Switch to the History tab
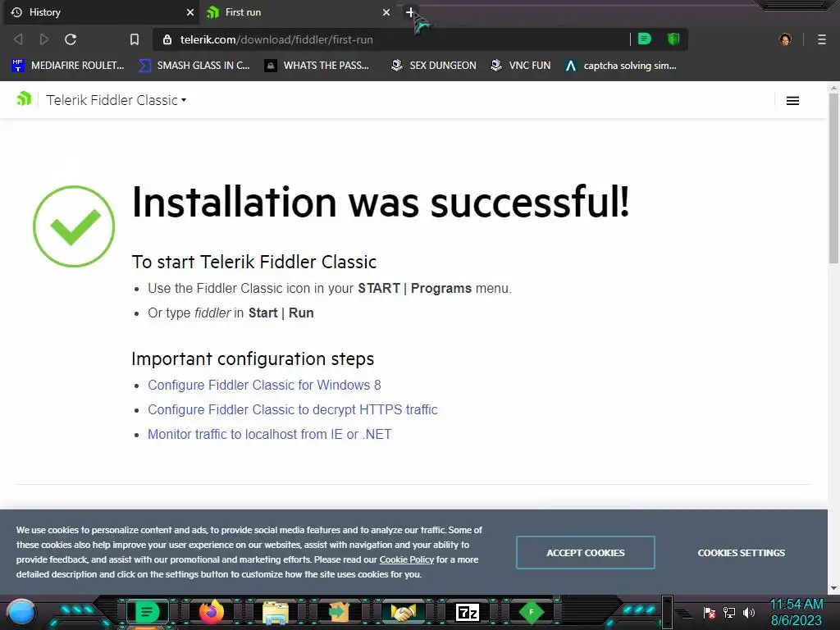The image size is (840, 630). [100, 12]
